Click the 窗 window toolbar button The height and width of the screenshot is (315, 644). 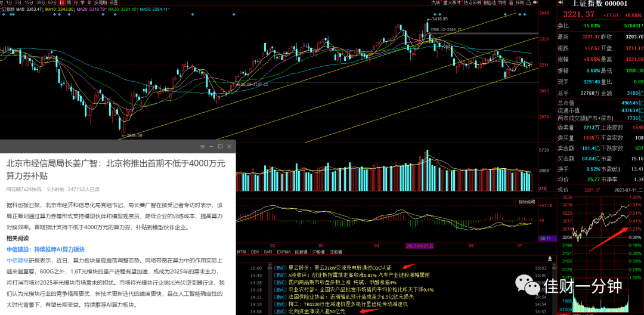[x=511, y=2]
